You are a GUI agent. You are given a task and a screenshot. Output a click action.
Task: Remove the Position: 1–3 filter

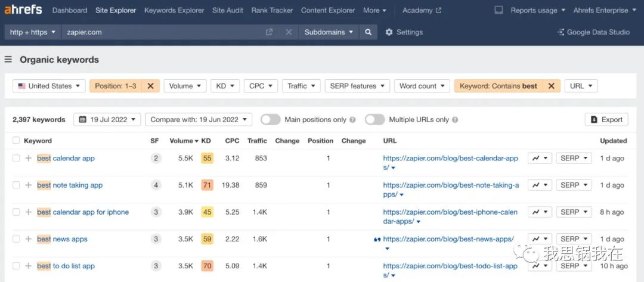tap(151, 86)
